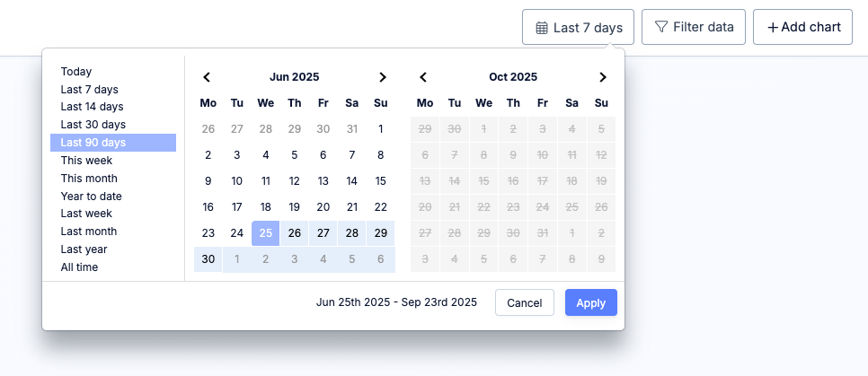Image resolution: width=868 pixels, height=376 pixels.
Task: Select the All time preset
Action: (x=80, y=267)
